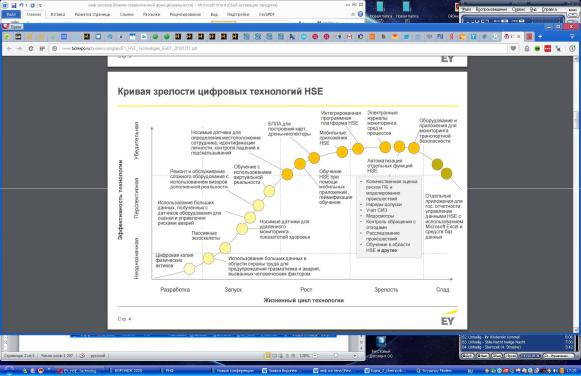Select the Ссылки ribbon tab in Word
The height and width of the screenshot is (376, 581).
127,14
